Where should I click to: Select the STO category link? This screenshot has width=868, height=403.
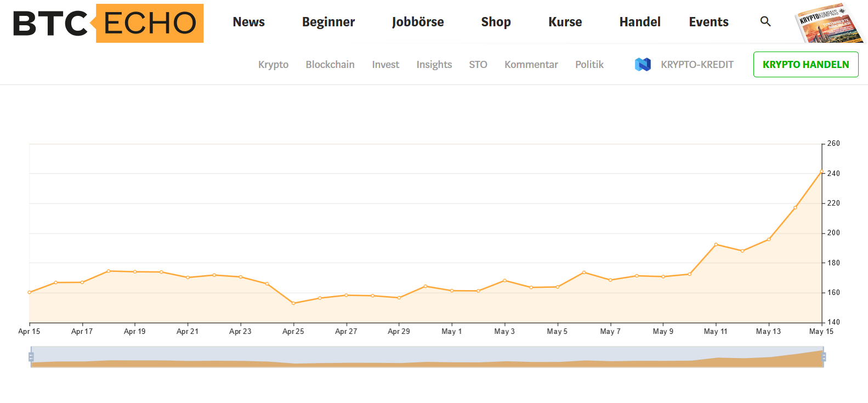(x=478, y=65)
